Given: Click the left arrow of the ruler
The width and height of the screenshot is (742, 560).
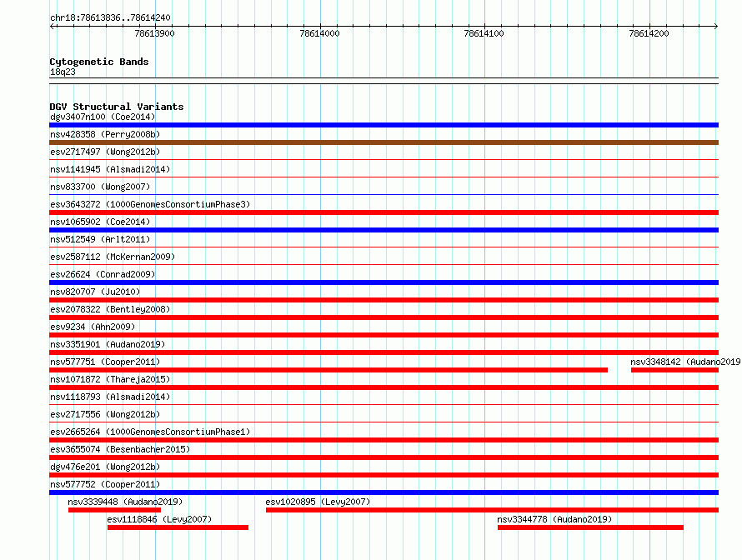Looking at the screenshot, I should click(x=52, y=26).
